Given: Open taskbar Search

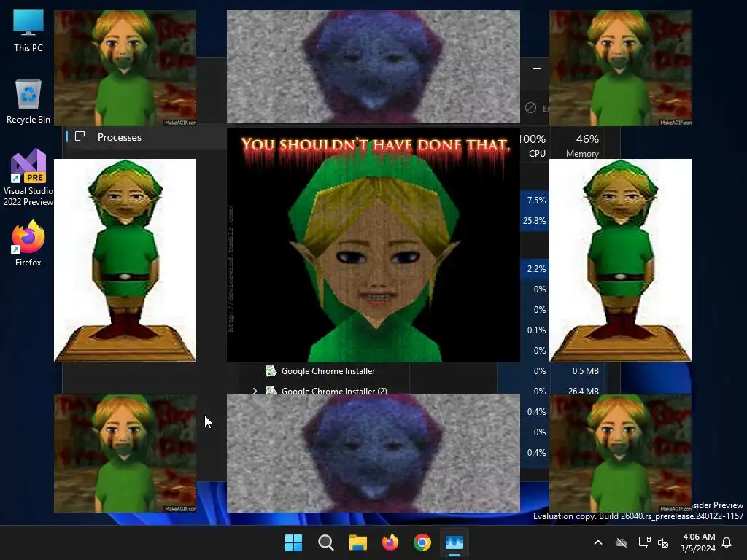Looking at the screenshot, I should click(x=326, y=542).
